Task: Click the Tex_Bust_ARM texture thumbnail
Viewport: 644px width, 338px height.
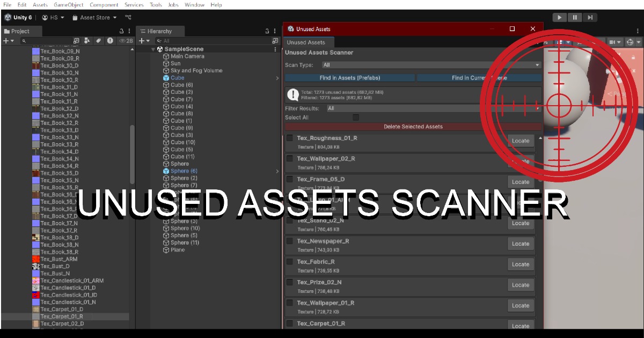Action: coord(36,259)
